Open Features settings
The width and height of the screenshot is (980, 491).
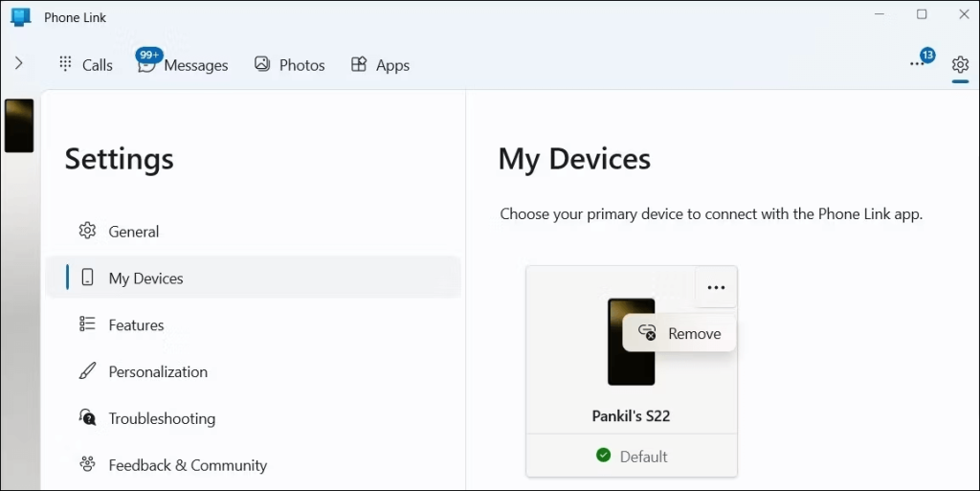[253, 324]
